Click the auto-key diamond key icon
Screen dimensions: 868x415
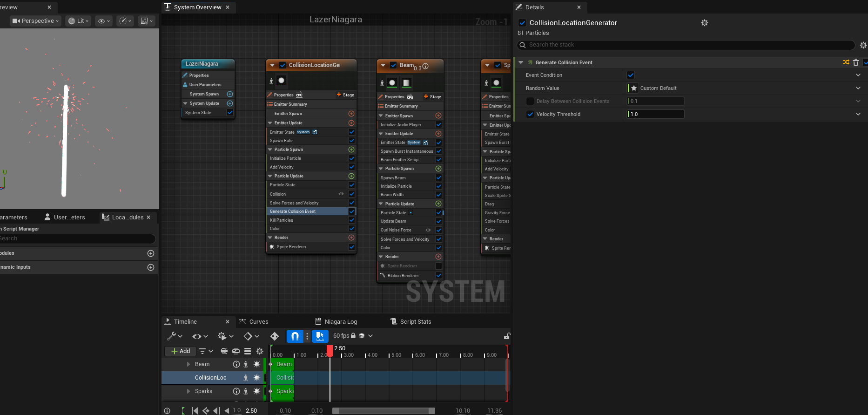(274, 336)
